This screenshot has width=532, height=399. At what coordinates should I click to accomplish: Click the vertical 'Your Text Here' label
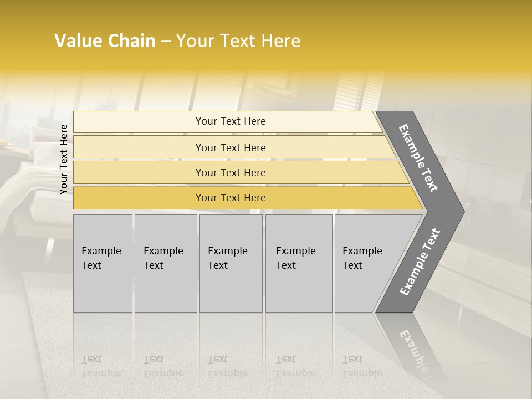point(64,159)
